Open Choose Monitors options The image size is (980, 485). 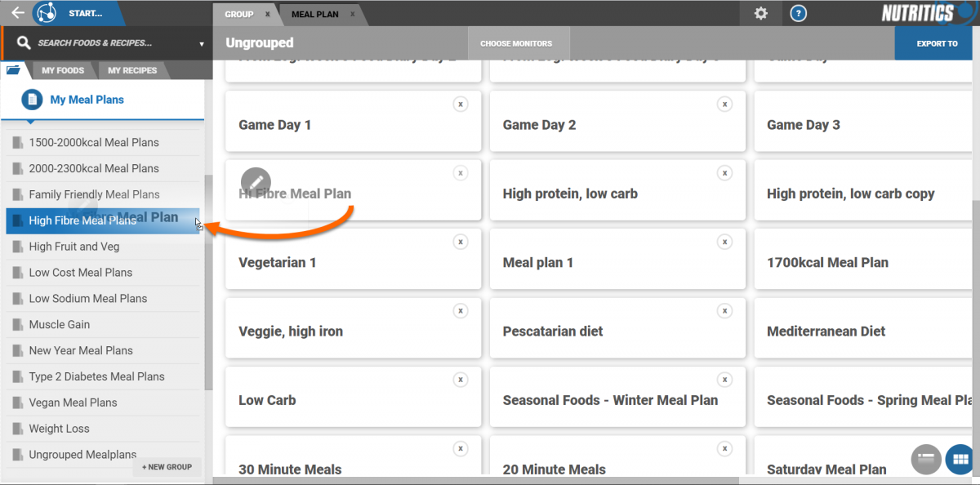516,44
